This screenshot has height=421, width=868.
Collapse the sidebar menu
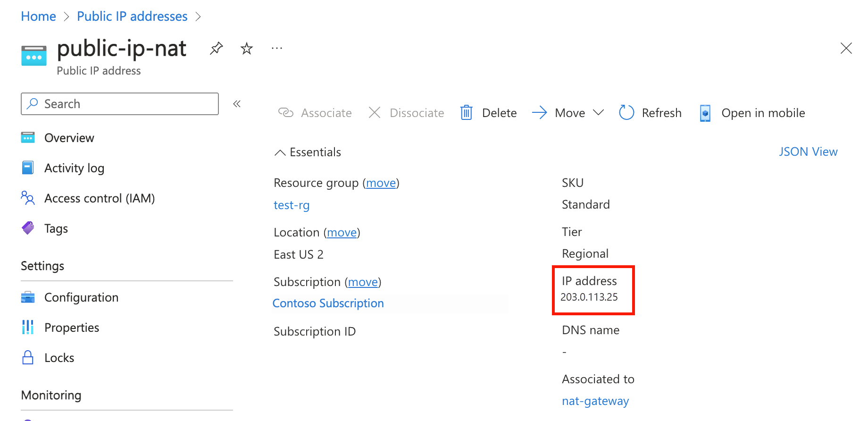[237, 104]
